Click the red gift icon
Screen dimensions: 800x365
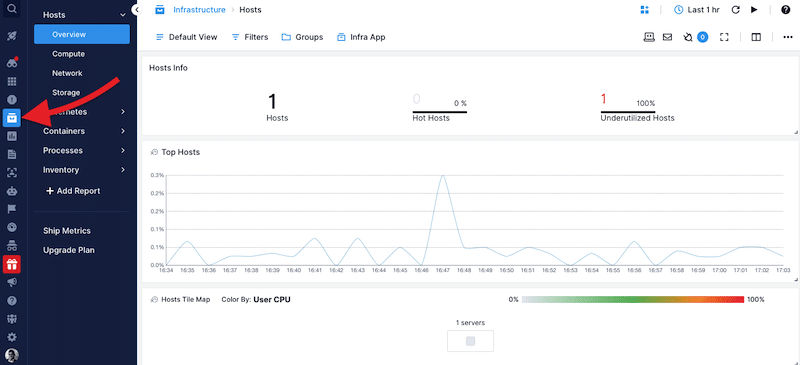(x=12, y=264)
